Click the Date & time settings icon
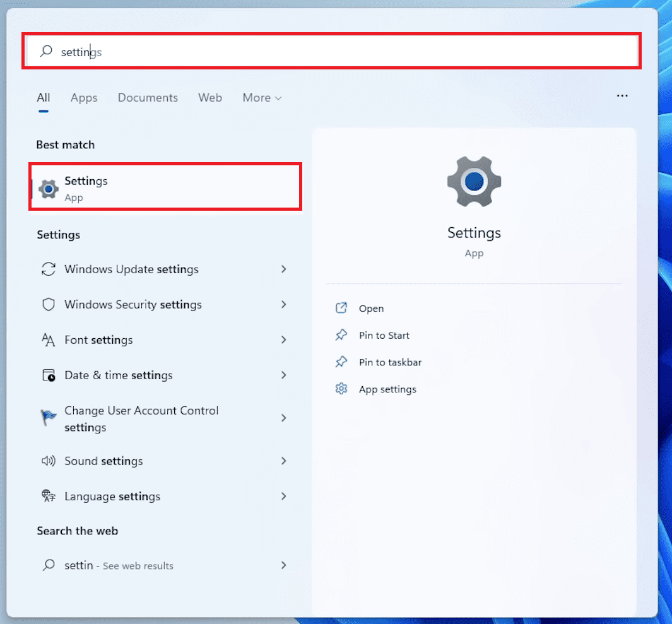672x624 pixels. pos(48,375)
